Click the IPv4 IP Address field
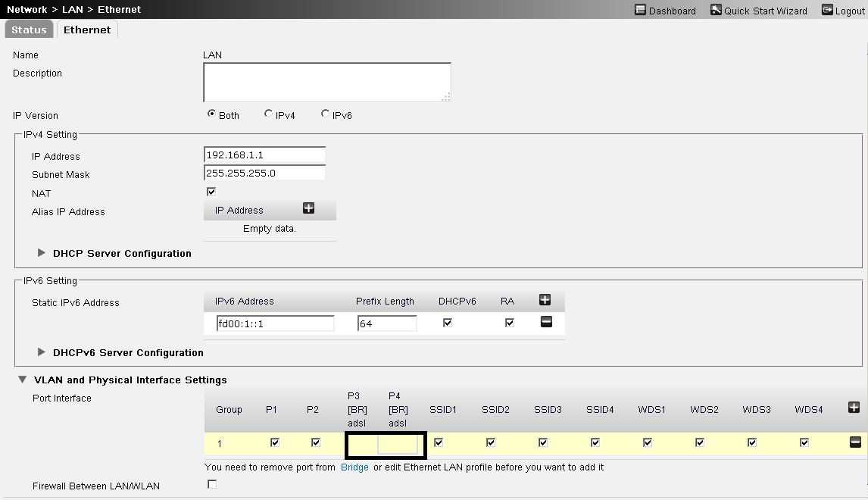The width and height of the screenshot is (868, 500). [x=264, y=155]
